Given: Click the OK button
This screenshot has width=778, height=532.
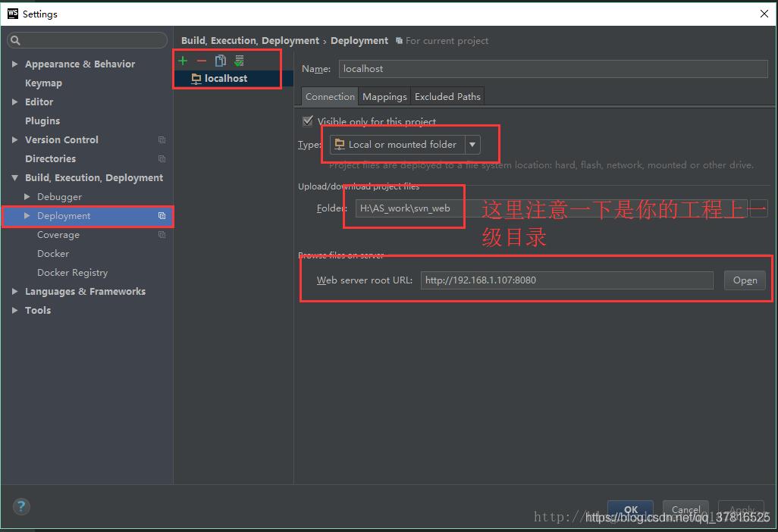Looking at the screenshot, I should coord(631,510).
